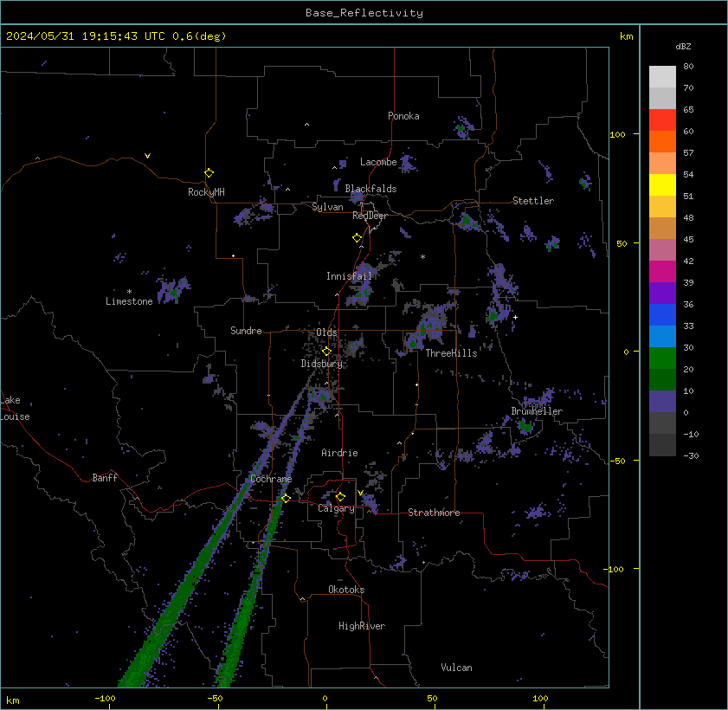
Task: Click the 0 tick on bottom axis
Action: coord(325,699)
